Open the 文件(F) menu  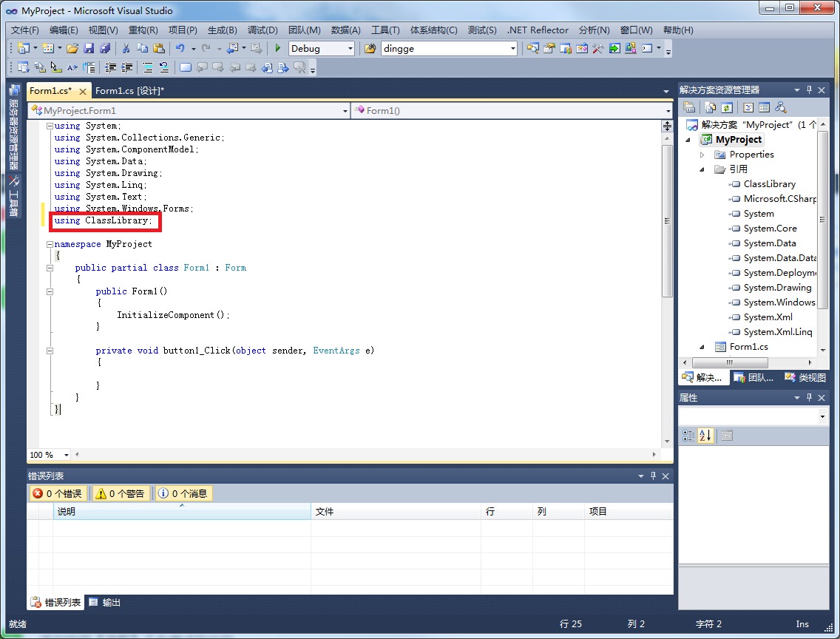[x=24, y=30]
